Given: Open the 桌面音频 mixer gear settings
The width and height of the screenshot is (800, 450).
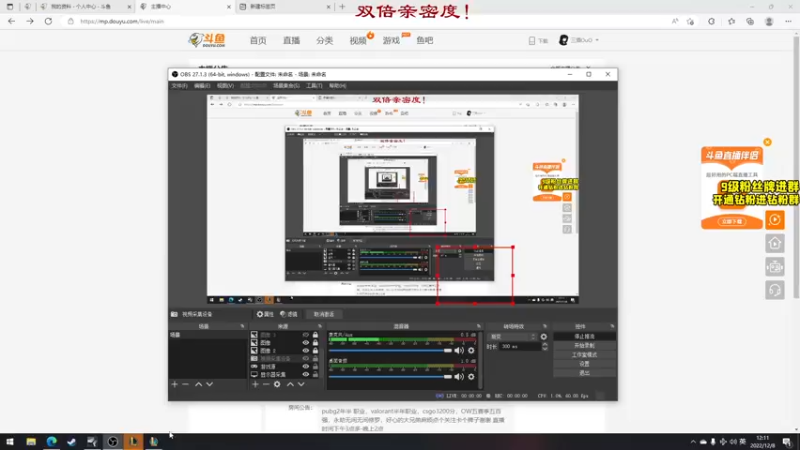Looking at the screenshot, I should [471, 377].
